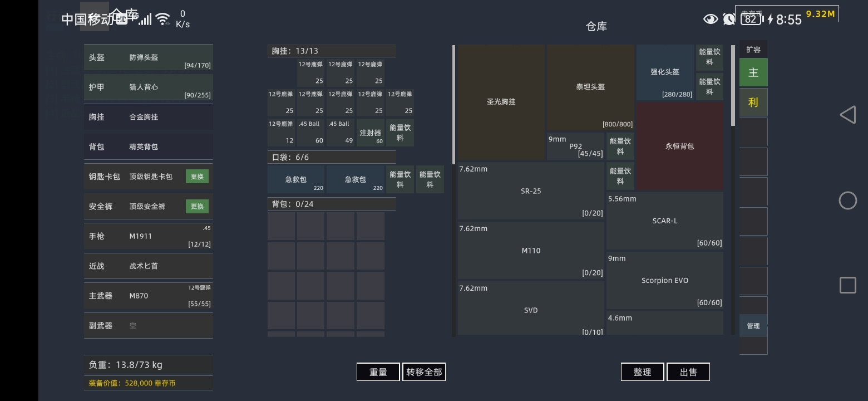Tap the Wi-Fi icon in status bar
Image resolution: width=868 pixels, height=401 pixels.
click(163, 19)
